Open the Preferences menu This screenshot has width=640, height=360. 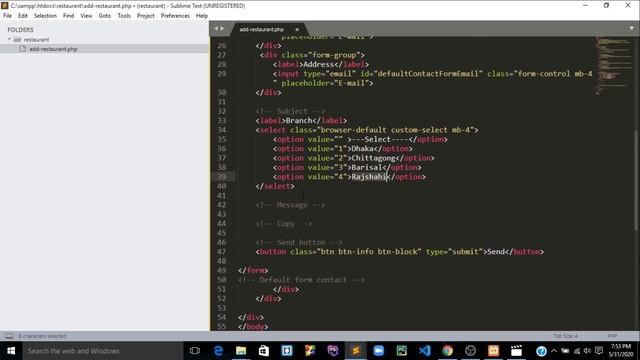click(175, 16)
